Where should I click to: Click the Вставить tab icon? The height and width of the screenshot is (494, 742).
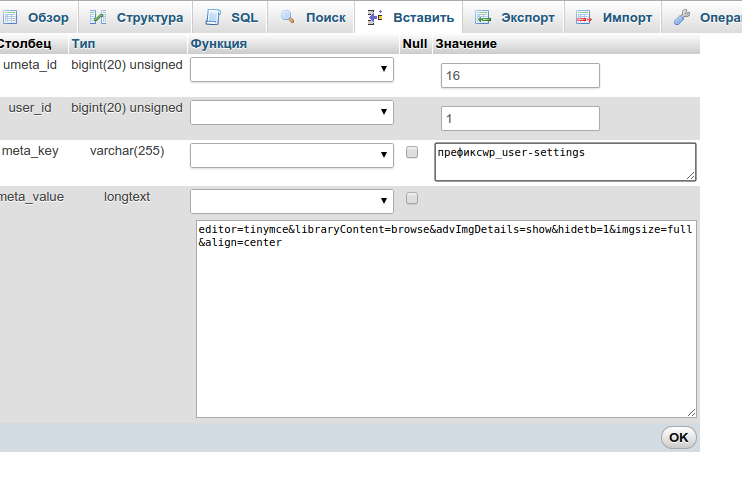pyautogui.click(x=375, y=17)
